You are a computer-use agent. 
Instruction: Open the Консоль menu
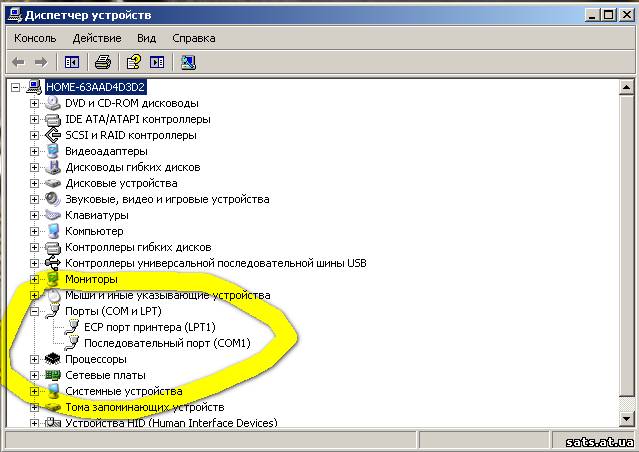click(x=35, y=38)
